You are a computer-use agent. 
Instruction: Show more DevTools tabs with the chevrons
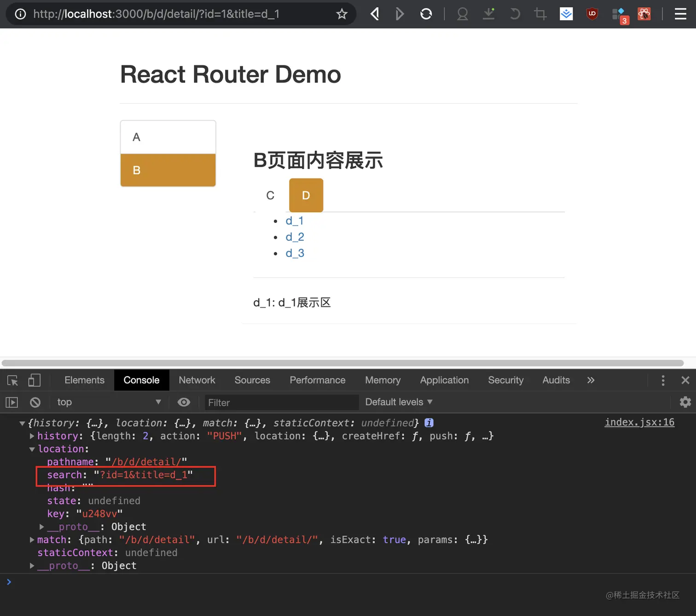[591, 380]
